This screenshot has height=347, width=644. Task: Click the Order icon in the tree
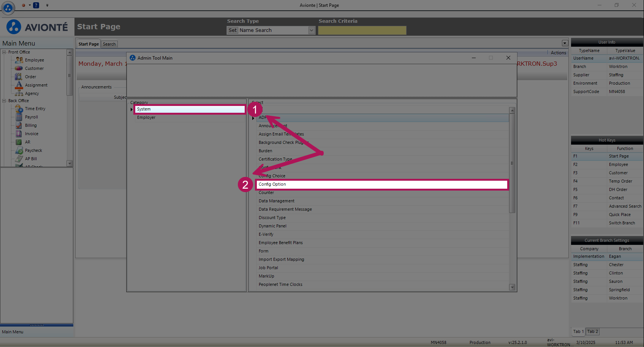[x=19, y=77]
